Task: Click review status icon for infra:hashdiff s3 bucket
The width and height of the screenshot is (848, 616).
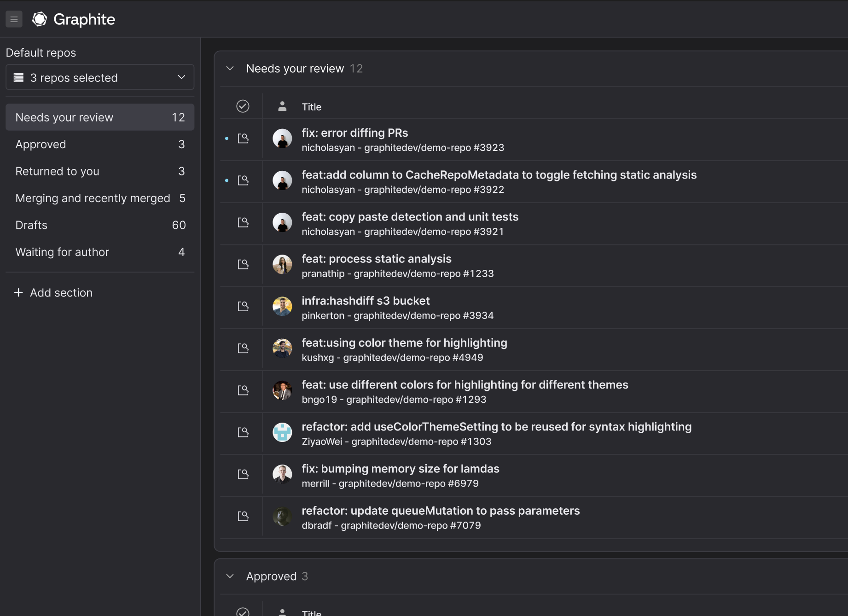Action: point(243,306)
